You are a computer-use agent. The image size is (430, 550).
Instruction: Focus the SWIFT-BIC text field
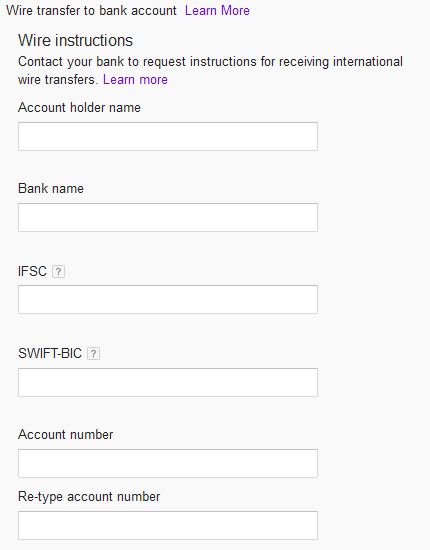pyautogui.click(x=168, y=382)
